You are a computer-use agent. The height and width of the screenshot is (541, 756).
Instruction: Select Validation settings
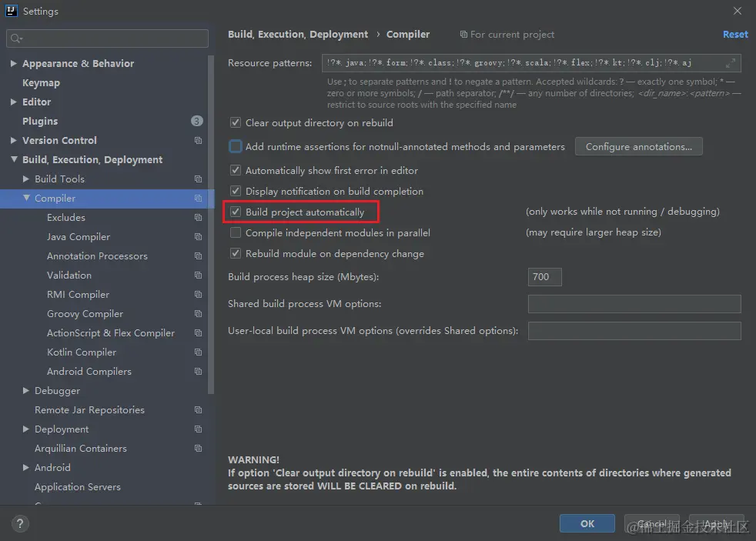coord(69,275)
